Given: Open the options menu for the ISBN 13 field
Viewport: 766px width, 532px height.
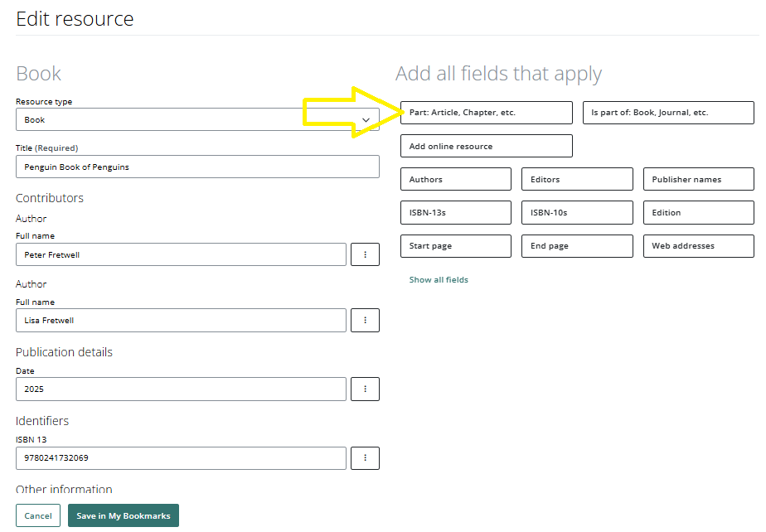Looking at the screenshot, I should click(x=365, y=458).
